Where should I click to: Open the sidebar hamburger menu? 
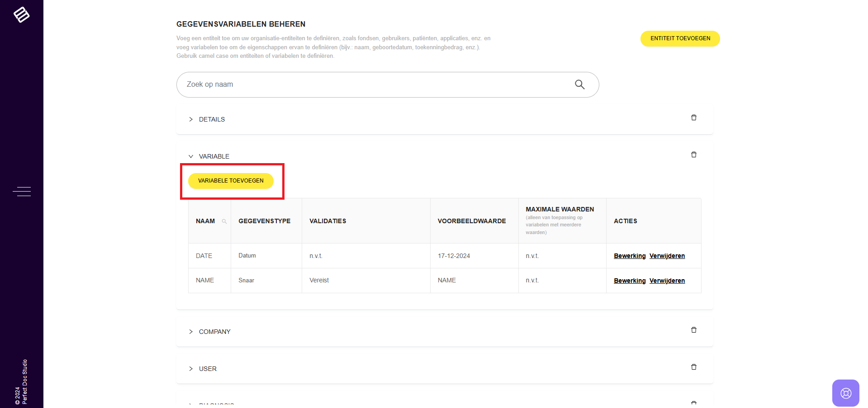(21, 192)
